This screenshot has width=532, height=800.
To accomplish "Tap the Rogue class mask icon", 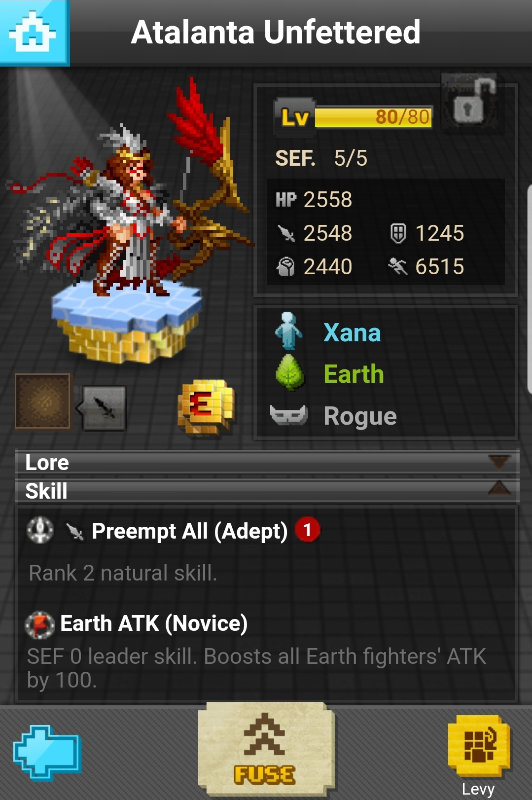I will 289,415.
